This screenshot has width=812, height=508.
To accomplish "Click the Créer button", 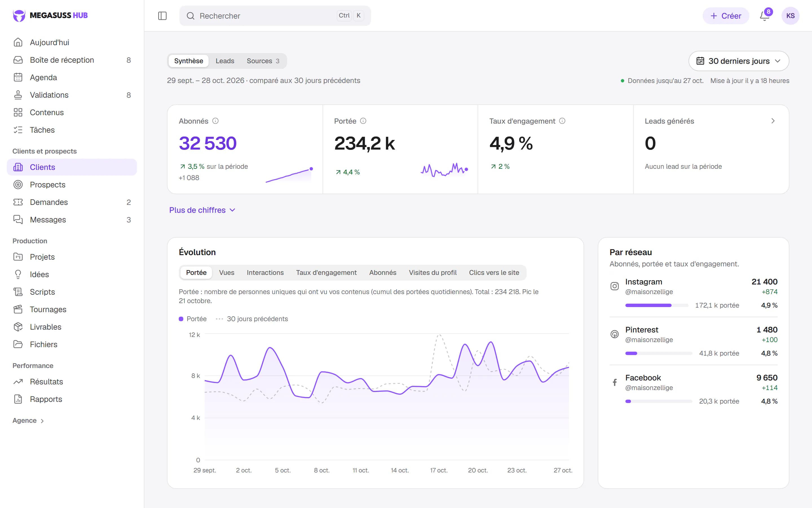I will pyautogui.click(x=725, y=16).
